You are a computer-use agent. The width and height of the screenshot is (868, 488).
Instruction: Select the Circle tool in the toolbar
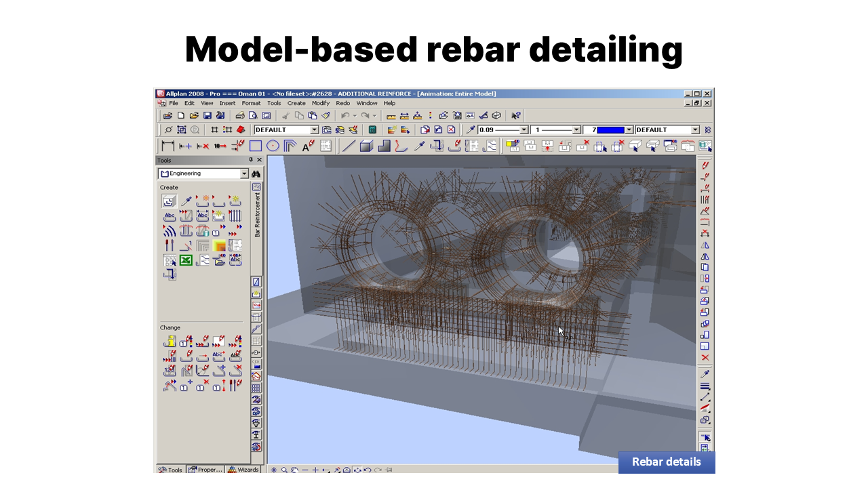point(273,146)
